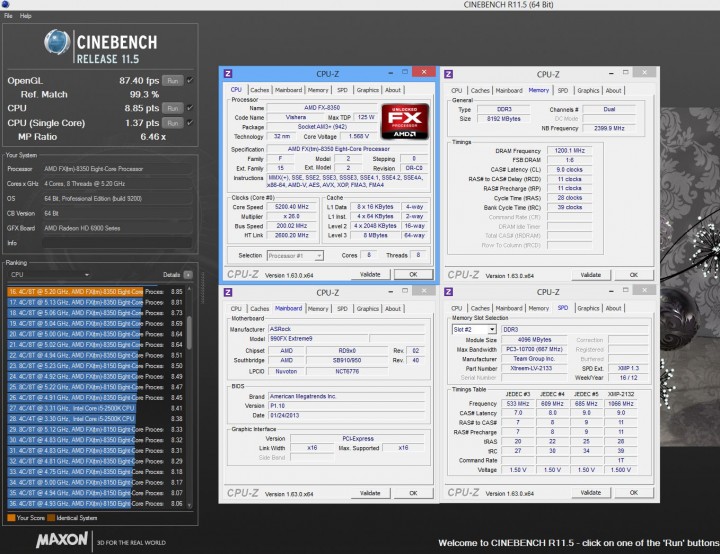Open the Processor #1 selection dropdown
This screenshot has width=720, height=554.
[295, 255]
